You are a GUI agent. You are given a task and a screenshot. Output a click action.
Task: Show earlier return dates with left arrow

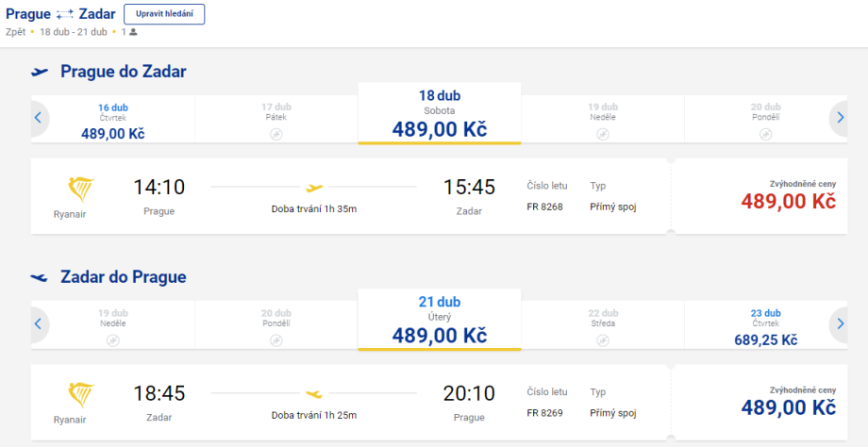[x=39, y=323]
